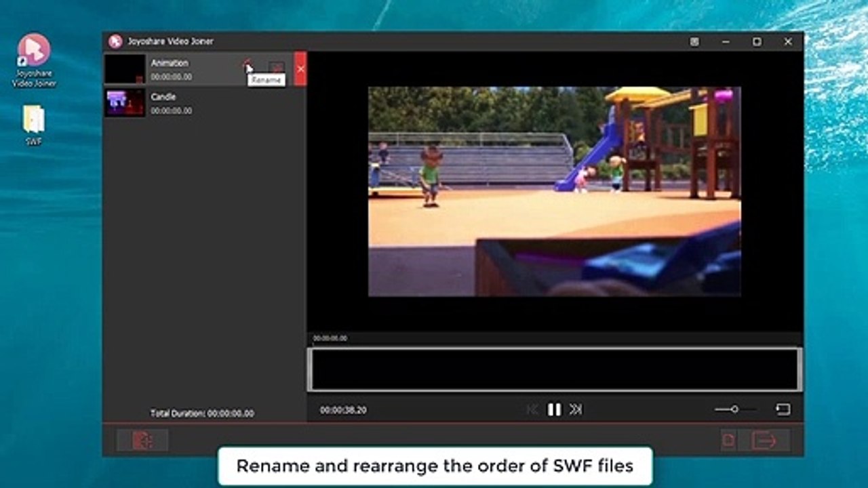Viewport: 868px width, 488px height.
Task: Maximize the Joyoshare Video Joiner window
Action: 757,41
